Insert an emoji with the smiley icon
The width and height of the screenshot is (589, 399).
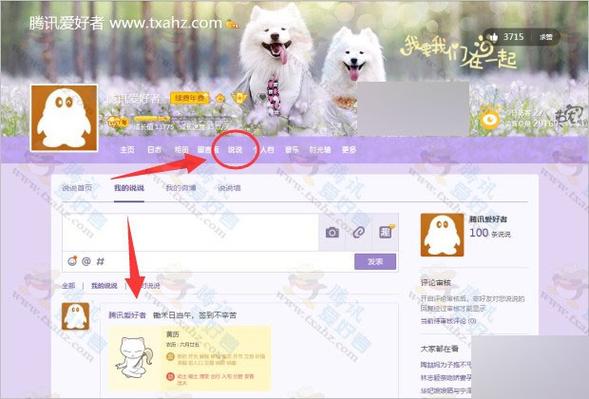72,261
